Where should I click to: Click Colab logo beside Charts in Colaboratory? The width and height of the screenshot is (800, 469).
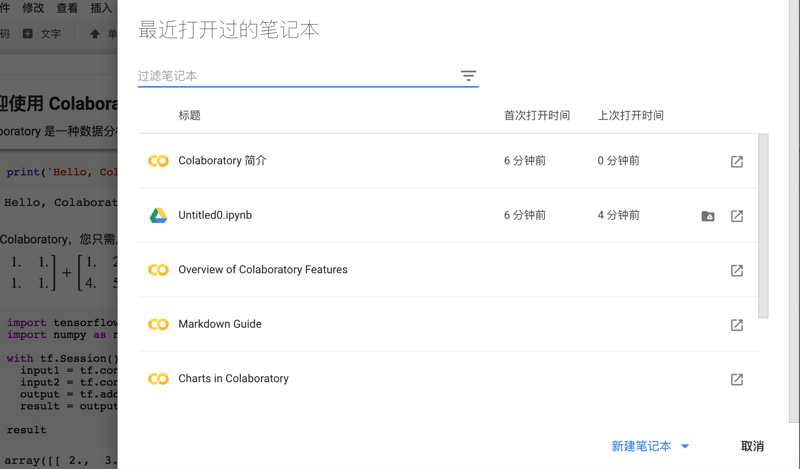[x=158, y=379]
